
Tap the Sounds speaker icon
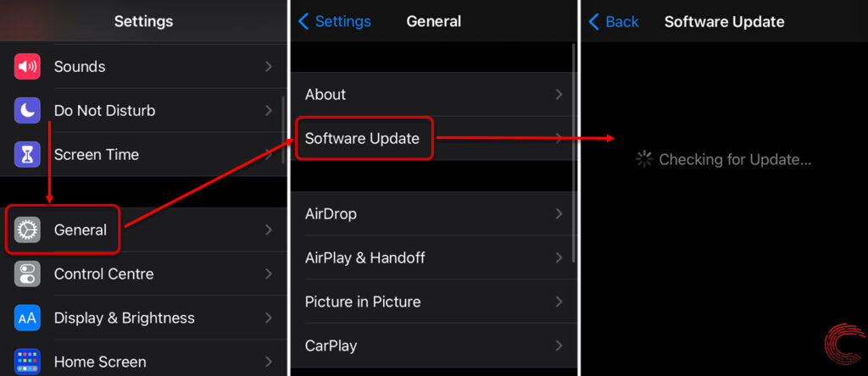[x=27, y=66]
